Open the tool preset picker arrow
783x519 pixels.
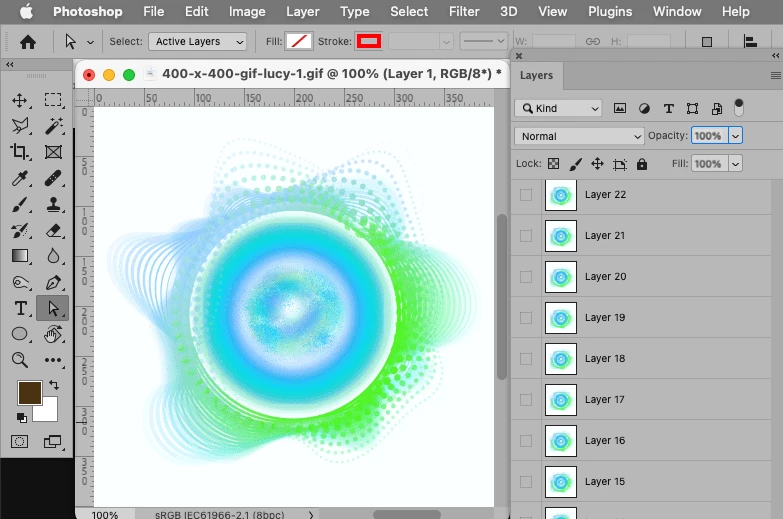(x=90, y=42)
